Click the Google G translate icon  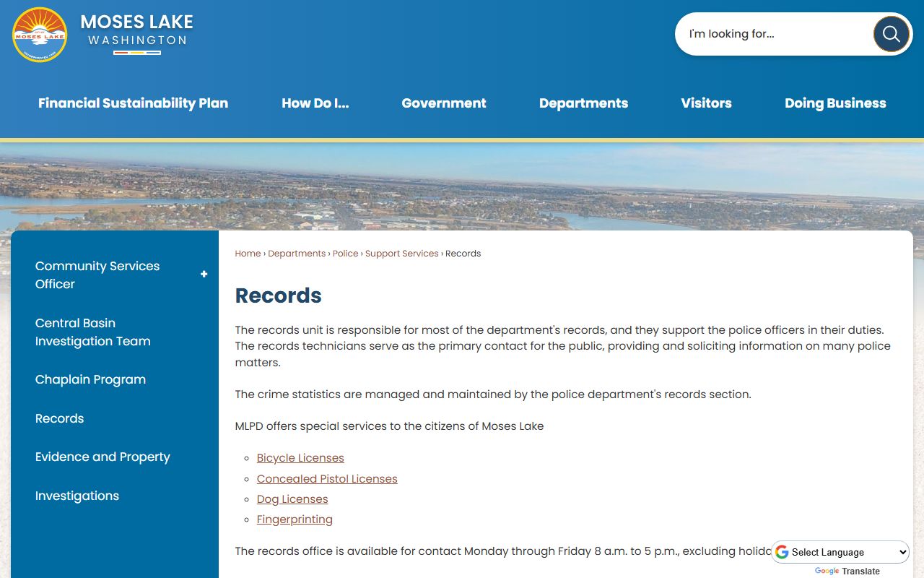tap(782, 552)
